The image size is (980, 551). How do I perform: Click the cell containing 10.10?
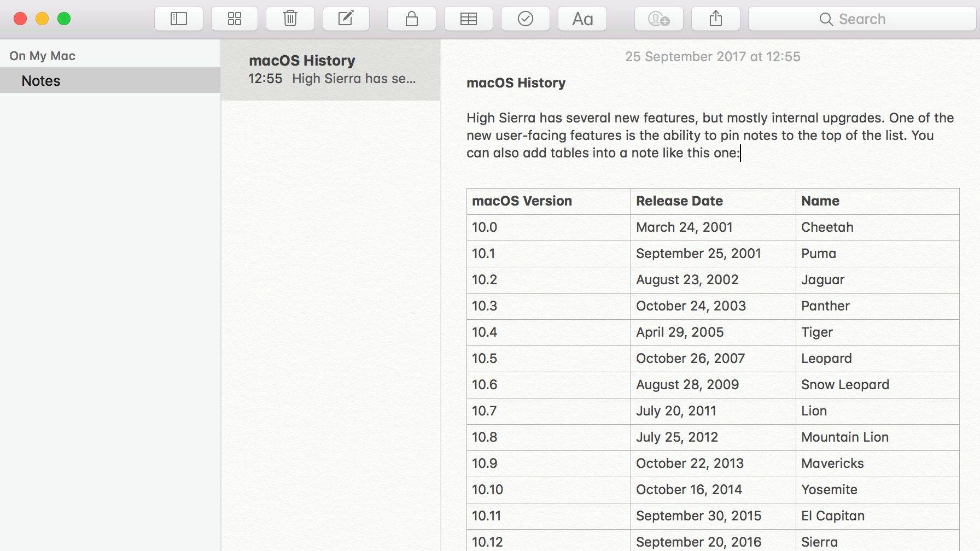[x=549, y=490]
